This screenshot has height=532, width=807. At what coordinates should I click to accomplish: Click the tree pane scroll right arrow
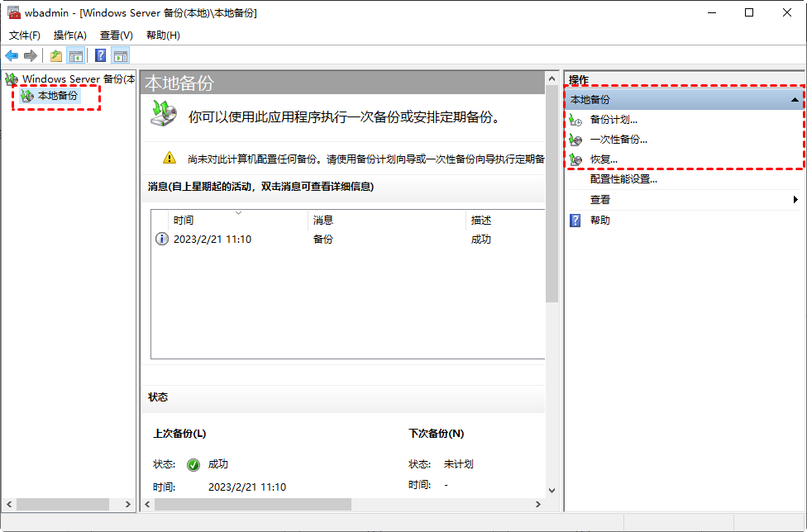128,504
